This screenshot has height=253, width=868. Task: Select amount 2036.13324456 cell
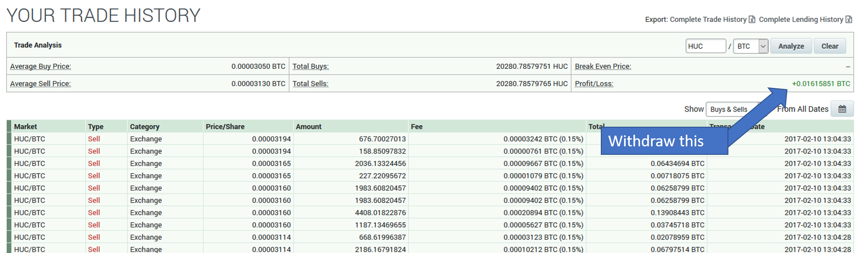click(380, 163)
